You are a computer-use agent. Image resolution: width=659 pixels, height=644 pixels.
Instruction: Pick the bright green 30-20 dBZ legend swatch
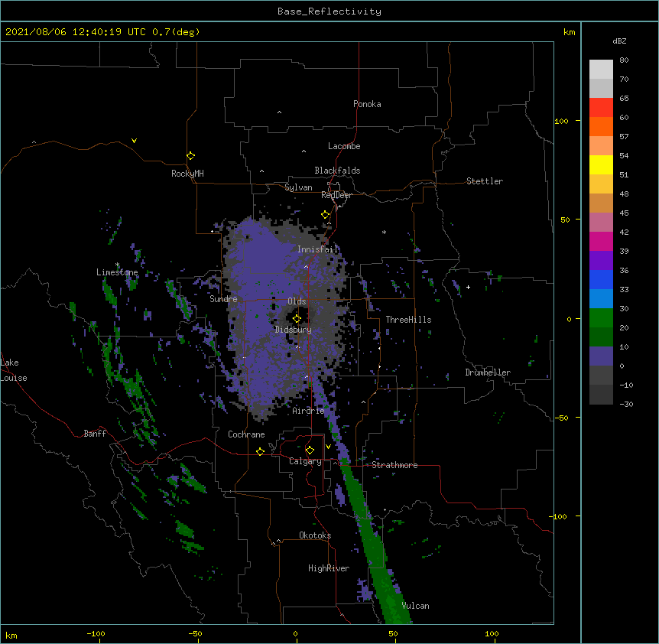point(601,318)
